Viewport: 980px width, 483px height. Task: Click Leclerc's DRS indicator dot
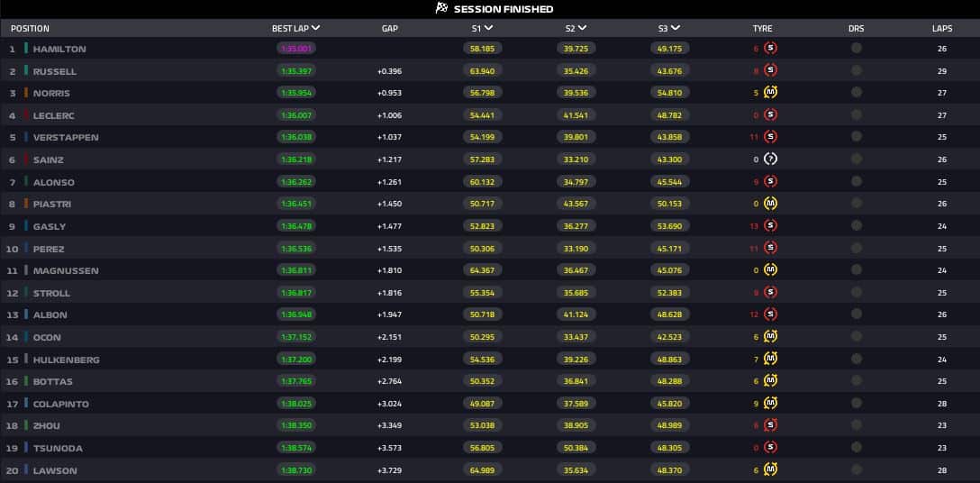857,115
